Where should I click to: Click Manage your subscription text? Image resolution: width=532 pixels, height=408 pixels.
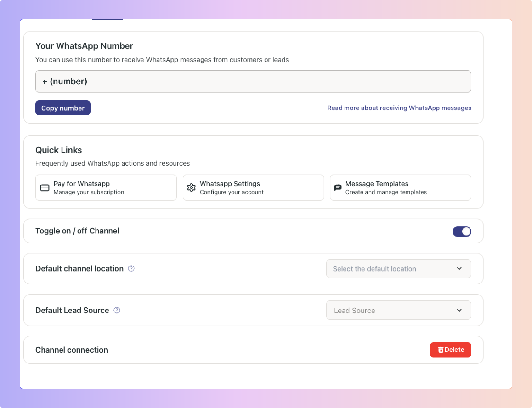(89, 192)
